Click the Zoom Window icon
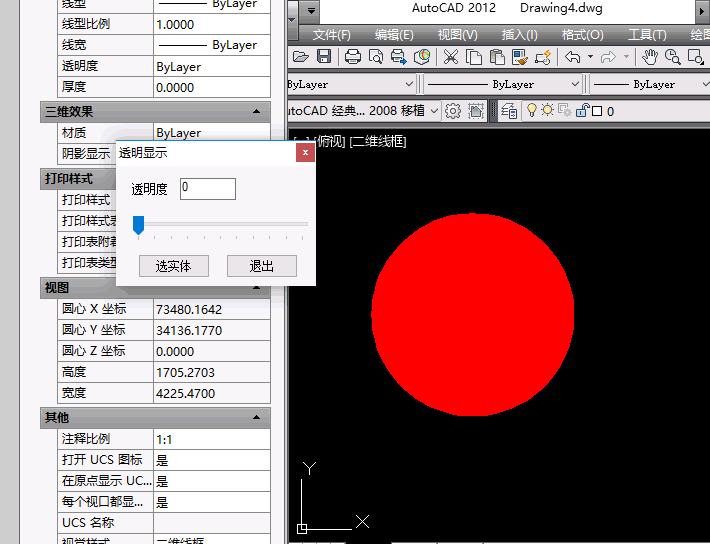The width and height of the screenshot is (710, 544). (x=696, y=57)
